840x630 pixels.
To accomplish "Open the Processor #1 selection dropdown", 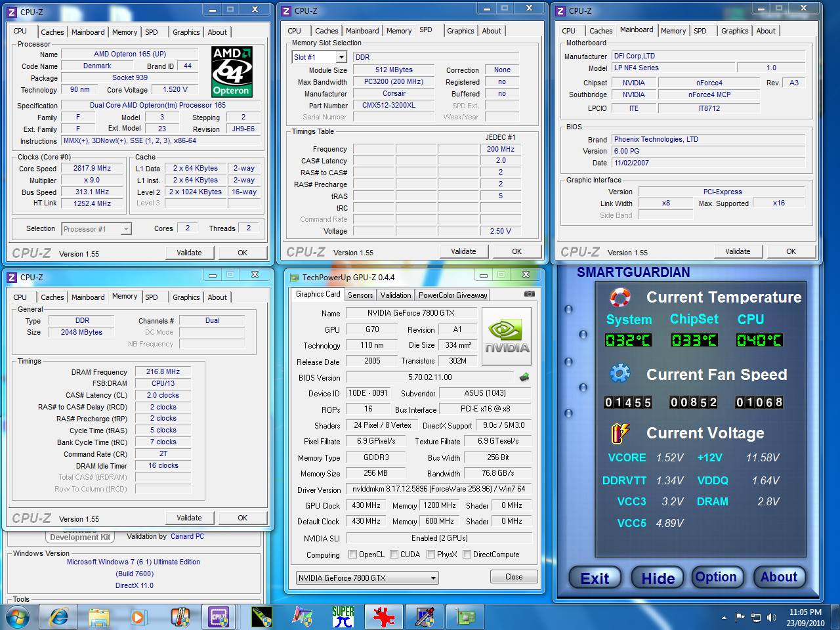I will click(x=126, y=229).
